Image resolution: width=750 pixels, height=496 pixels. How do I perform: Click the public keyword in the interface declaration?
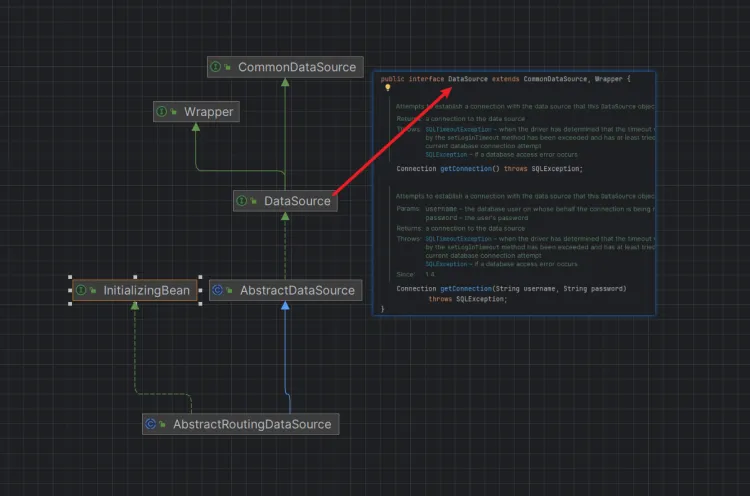tap(392, 78)
